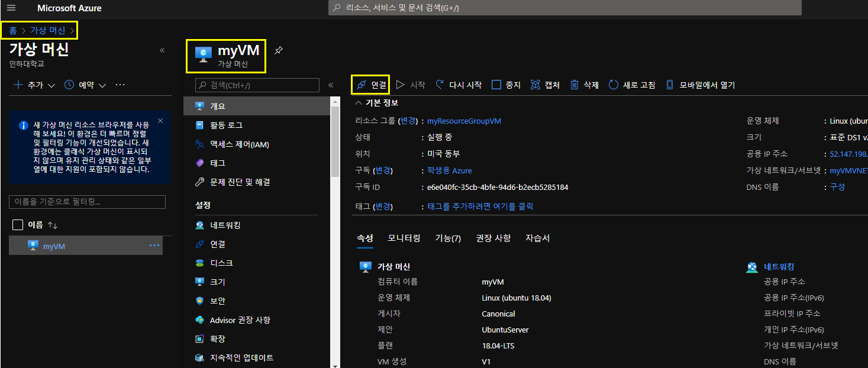Image resolution: width=868 pixels, height=368 pixels.
Task: Open the myVM row context ellipsis
Action: [154, 246]
